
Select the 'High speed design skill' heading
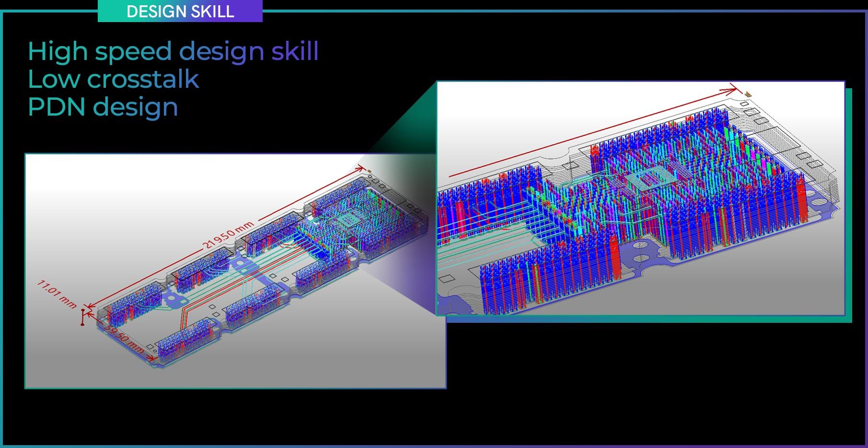[173, 51]
